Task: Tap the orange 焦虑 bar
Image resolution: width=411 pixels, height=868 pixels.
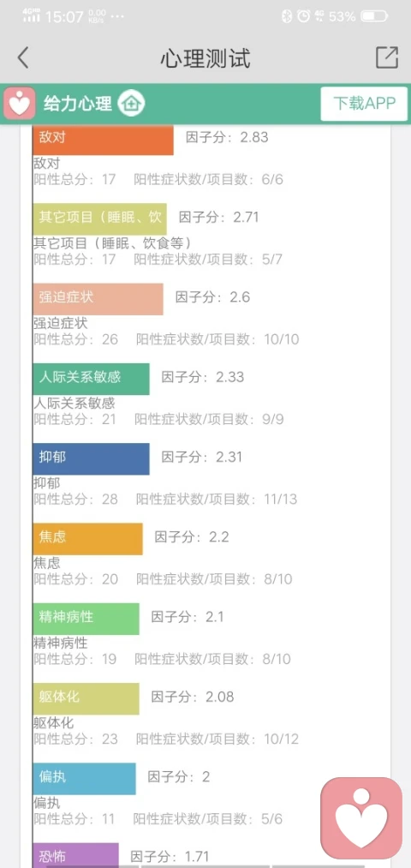Action: click(87, 539)
